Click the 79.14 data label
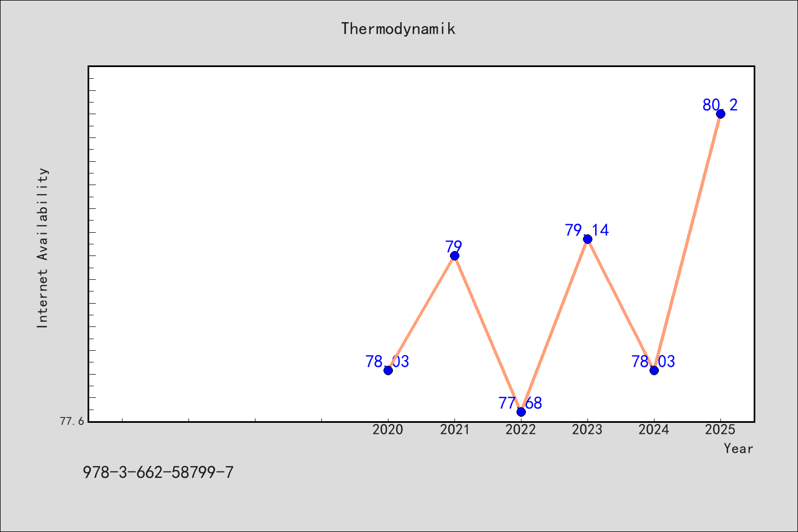The height and width of the screenshot is (532, 798). click(587, 230)
